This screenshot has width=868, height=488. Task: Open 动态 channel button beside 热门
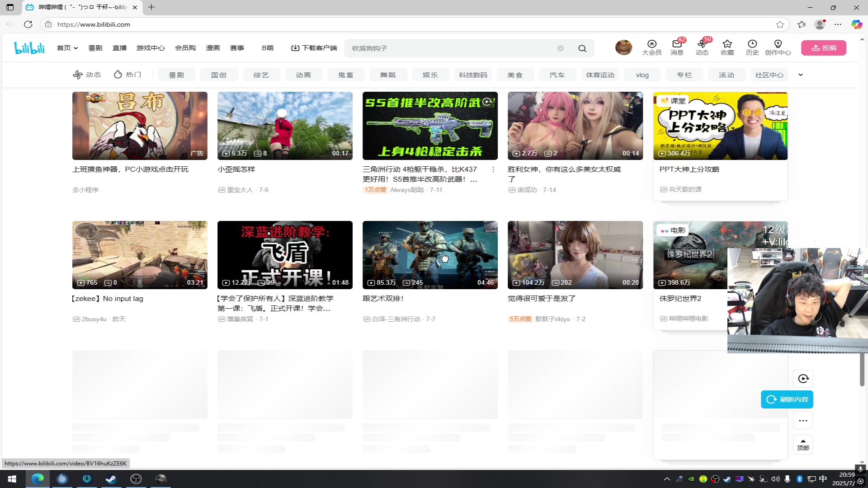[x=87, y=75]
